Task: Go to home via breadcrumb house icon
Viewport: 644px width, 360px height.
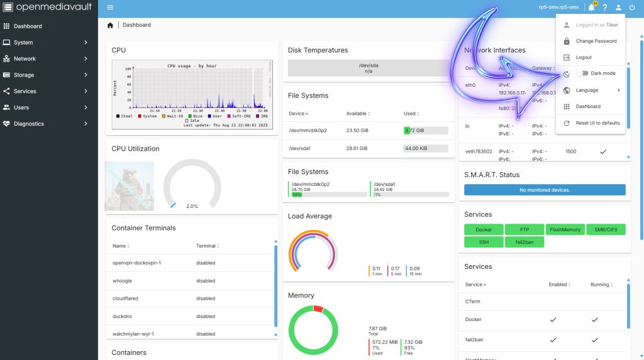Action: pyautogui.click(x=110, y=25)
